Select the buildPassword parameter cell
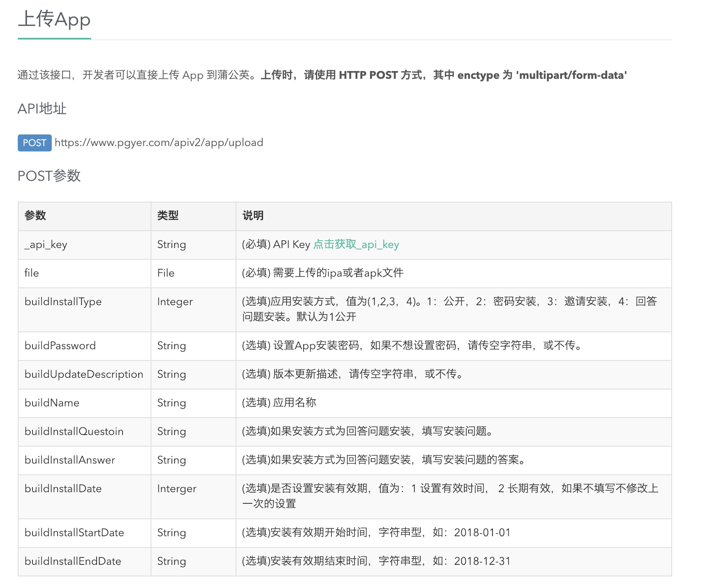The width and height of the screenshot is (703, 588). tap(85, 346)
